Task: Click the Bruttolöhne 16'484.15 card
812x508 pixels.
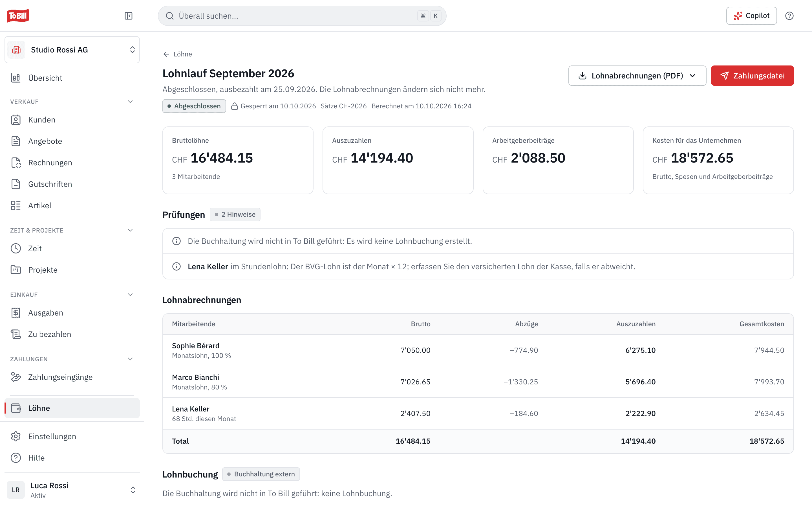Action: click(x=238, y=160)
